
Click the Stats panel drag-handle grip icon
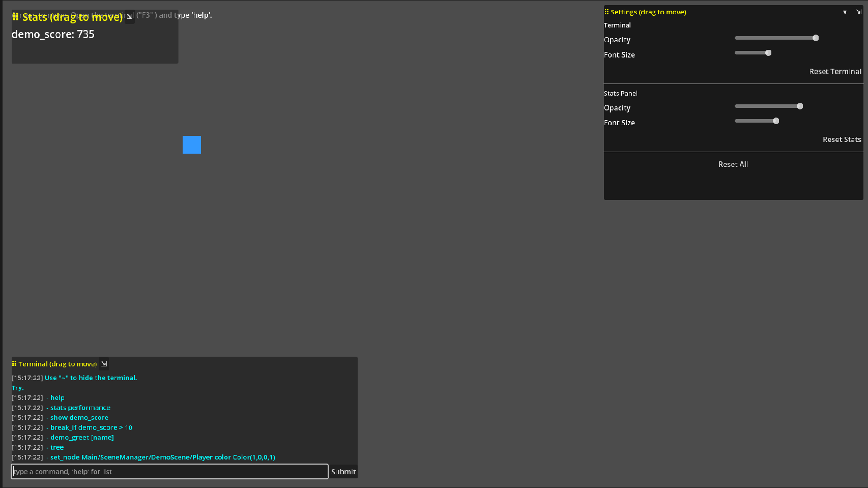16,17
